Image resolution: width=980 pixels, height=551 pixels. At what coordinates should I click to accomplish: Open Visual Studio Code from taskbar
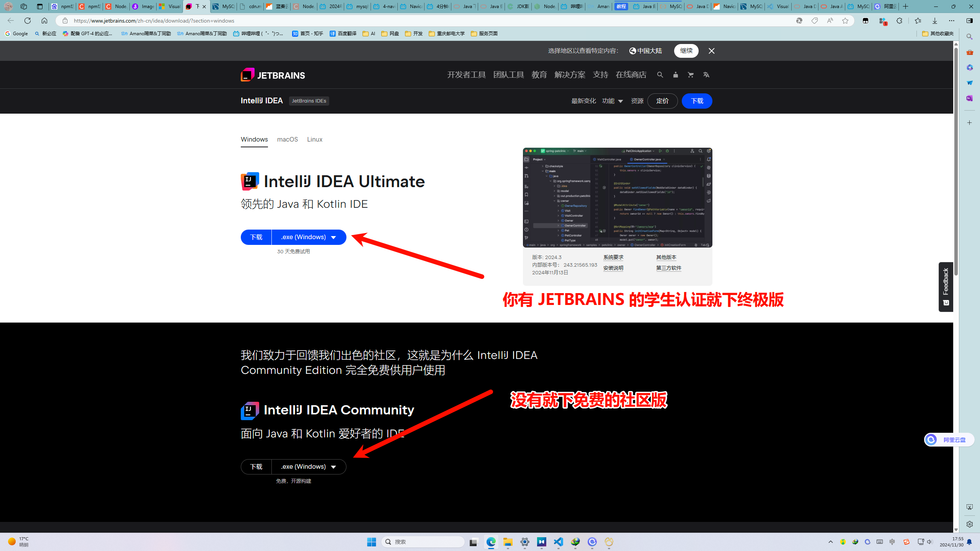pyautogui.click(x=558, y=542)
